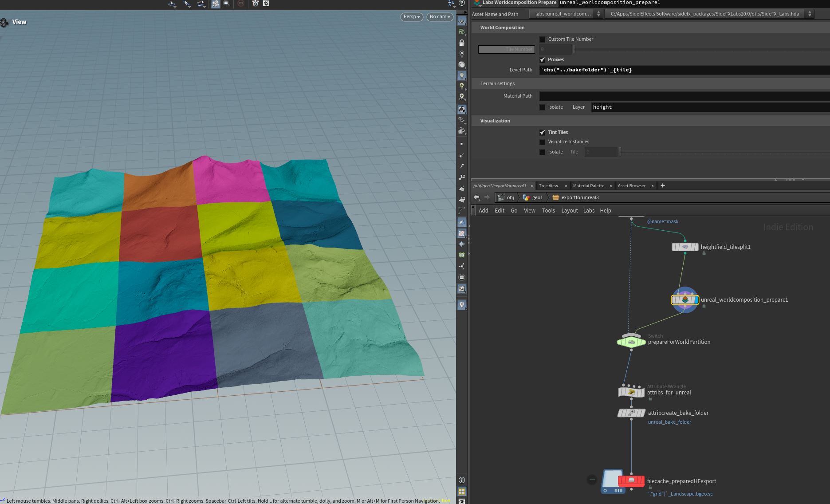Enable the Visualize Instances checkbox
Image resolution: width=830 pixels, height=504 pixels.
click(x=542, y=142)
